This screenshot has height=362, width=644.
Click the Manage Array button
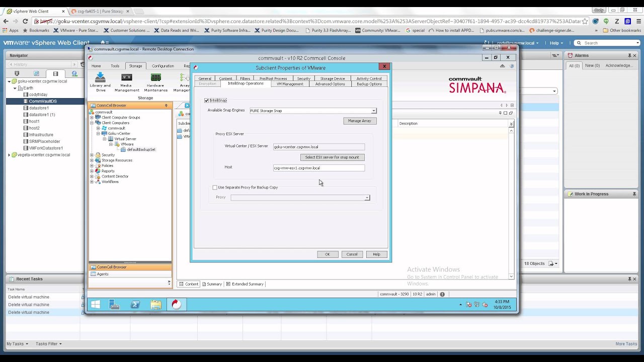[x=360, y=121]
